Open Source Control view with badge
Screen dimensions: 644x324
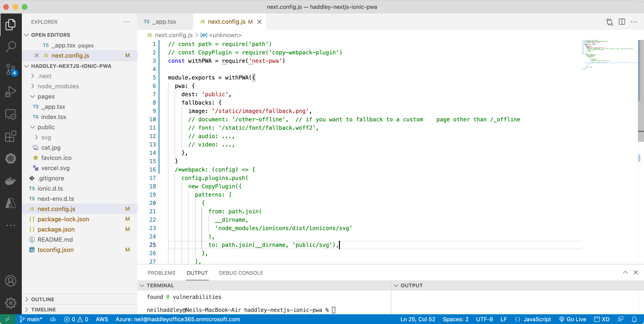(11, 69)
